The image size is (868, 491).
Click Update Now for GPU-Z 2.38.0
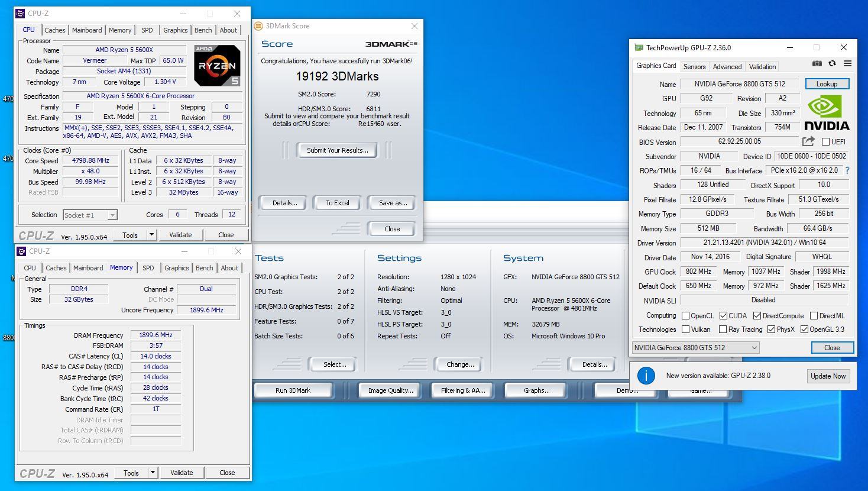pos(828,376)
